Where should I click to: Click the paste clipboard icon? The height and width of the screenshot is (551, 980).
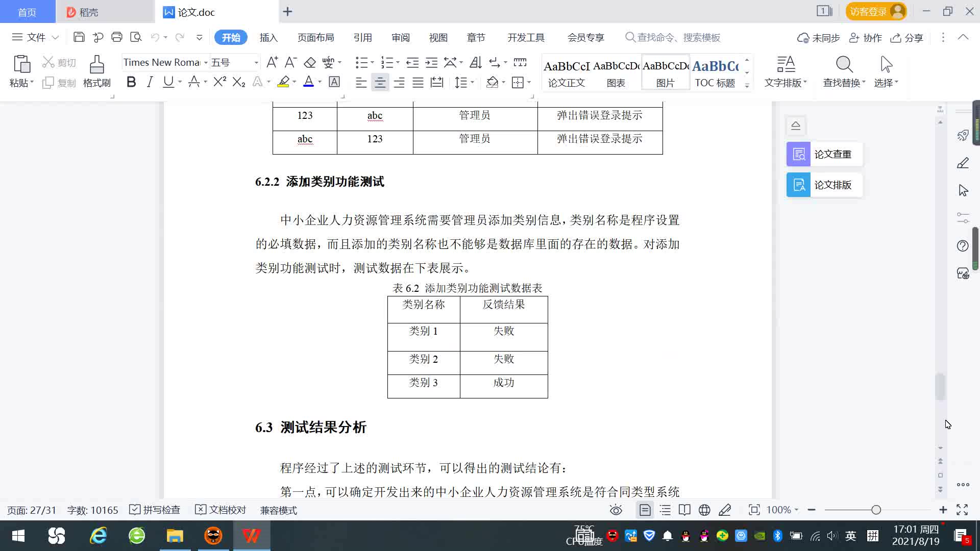(21, 64)
